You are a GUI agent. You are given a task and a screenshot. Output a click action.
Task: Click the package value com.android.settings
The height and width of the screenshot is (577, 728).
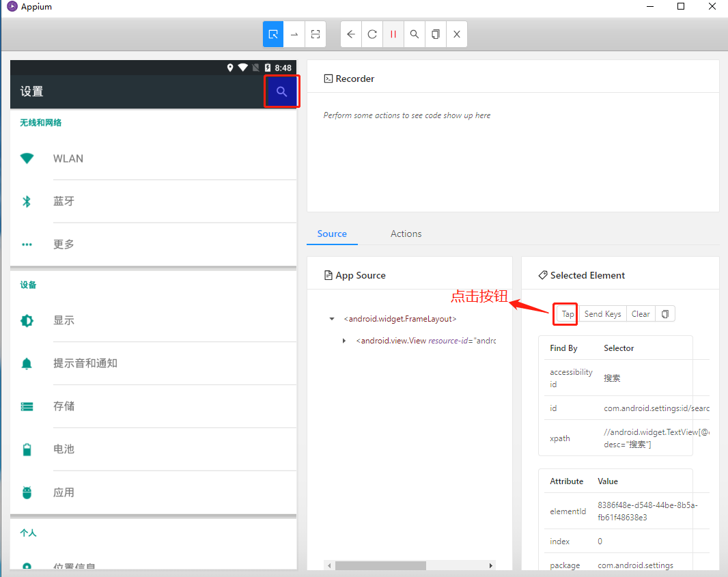pos(635,565)
